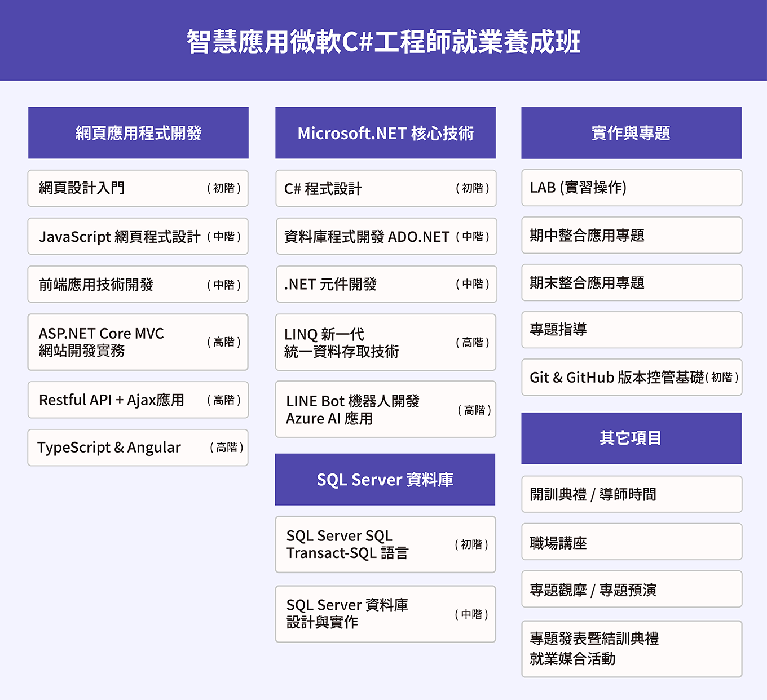Click the 開訓典禮 / 導師時間 card
767x700 pixels.
point(632,494)
